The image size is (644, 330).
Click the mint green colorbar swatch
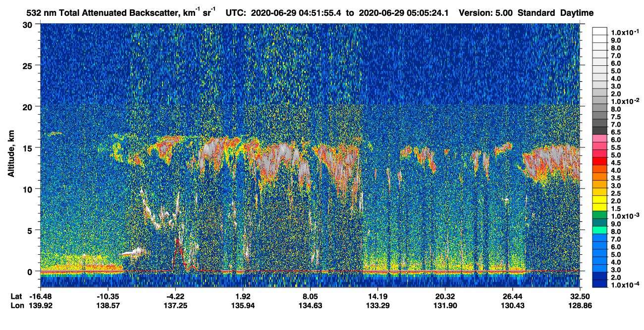[600, 230]
